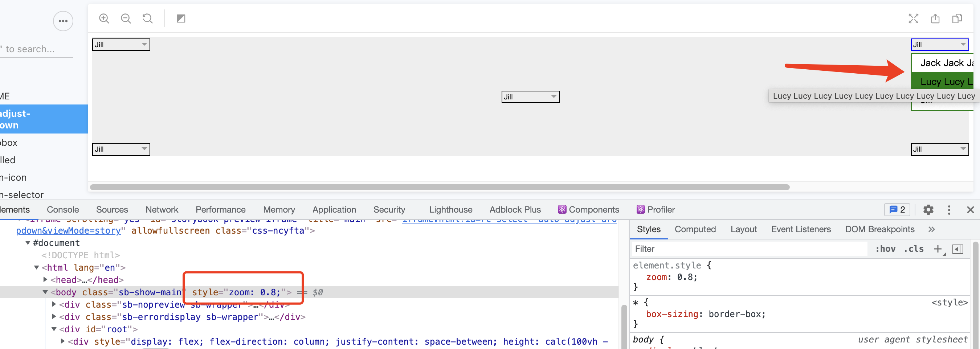Image resolution: width=980 pixels, height=349 pixels.
Task: Reset the canvas zoom level
Action: [x=147, y=18]
